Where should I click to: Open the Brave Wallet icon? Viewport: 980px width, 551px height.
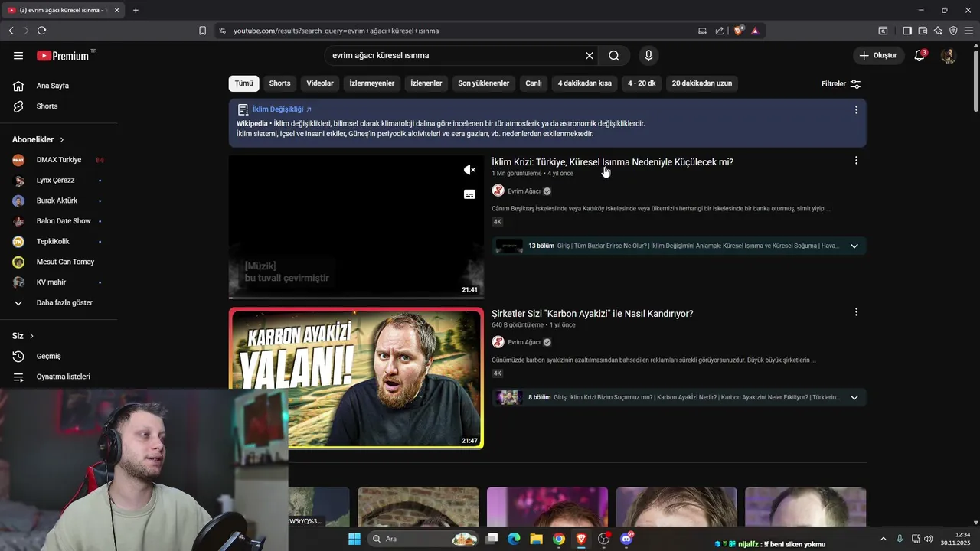[x=923, y=31]
